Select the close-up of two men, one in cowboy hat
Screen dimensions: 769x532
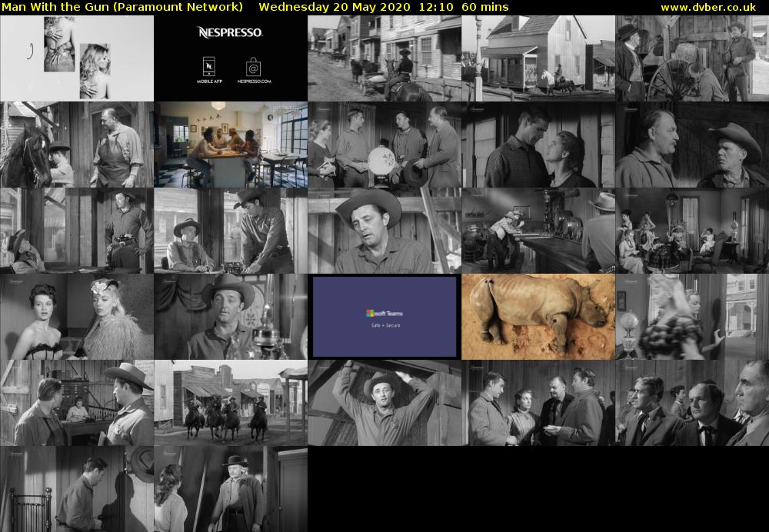tap(693, 145)
